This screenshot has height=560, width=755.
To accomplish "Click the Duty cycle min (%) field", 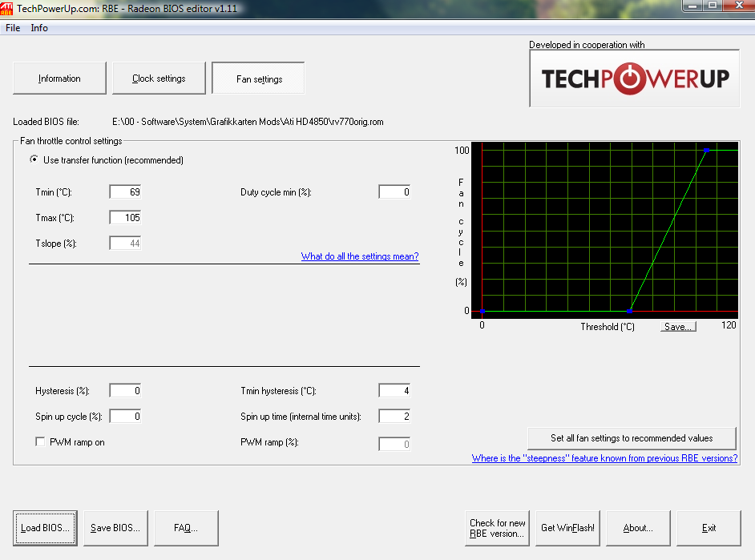I will [x=394, y=192].
